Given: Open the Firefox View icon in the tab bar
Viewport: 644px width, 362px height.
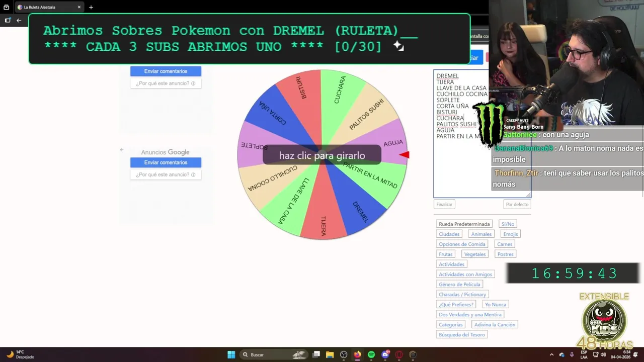Looking at the screenshot, I should pos(7,7).
